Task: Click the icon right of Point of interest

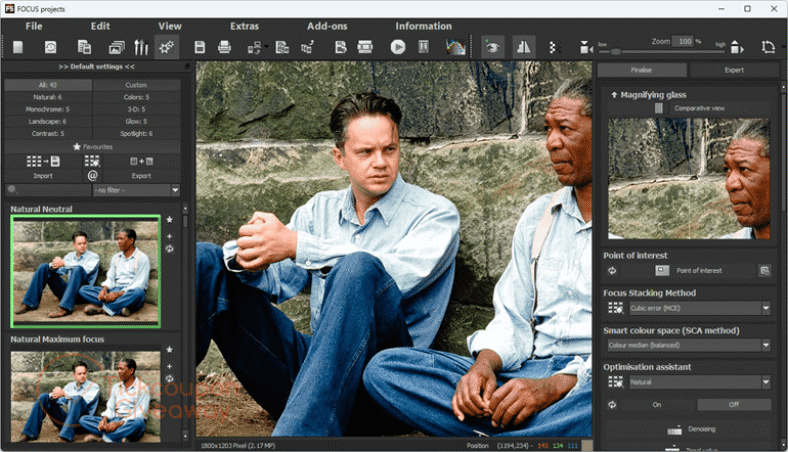Action: point(764,270)
